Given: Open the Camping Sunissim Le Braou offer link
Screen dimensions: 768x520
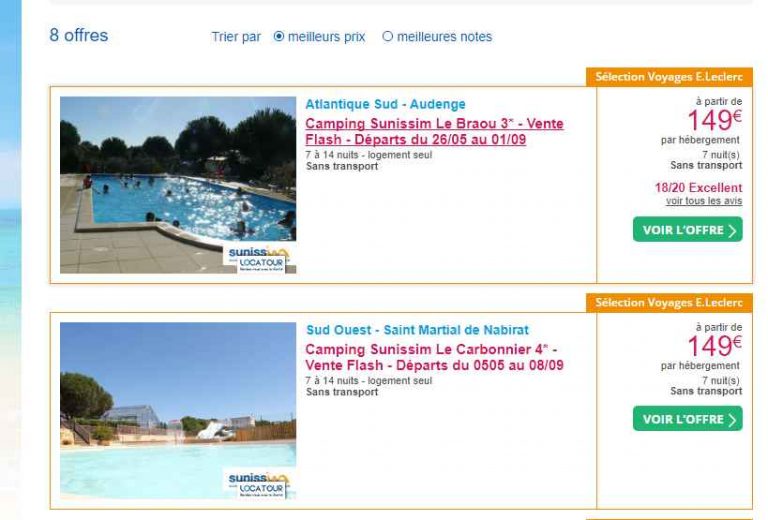Looking at the screenshot, I should coord(434,131).
